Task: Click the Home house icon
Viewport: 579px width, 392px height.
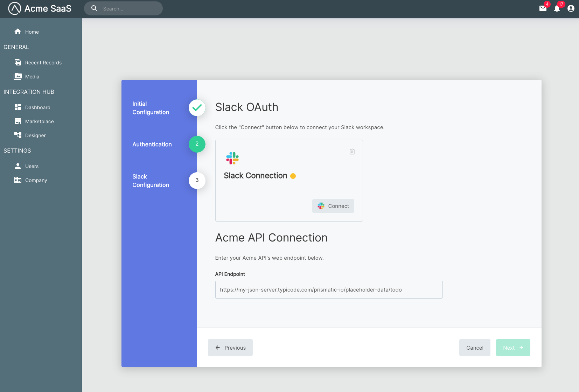Action: click(18, 31)
